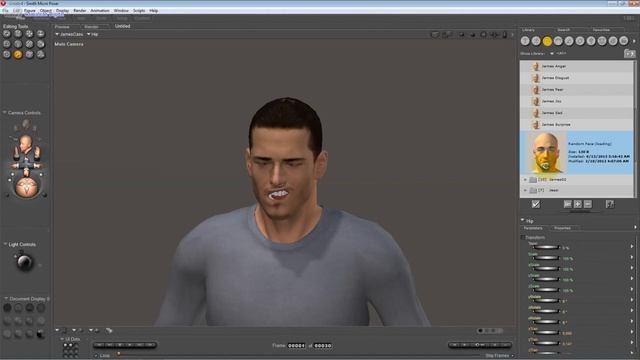Collapse the Transform parameter group

pyautogui.click(x=523, y=237)
